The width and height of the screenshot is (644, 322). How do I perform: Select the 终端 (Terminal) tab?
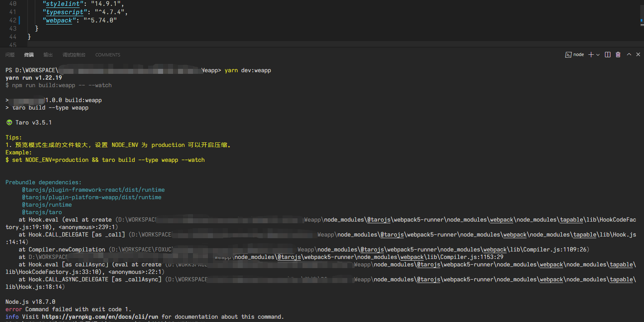(29, 55)
